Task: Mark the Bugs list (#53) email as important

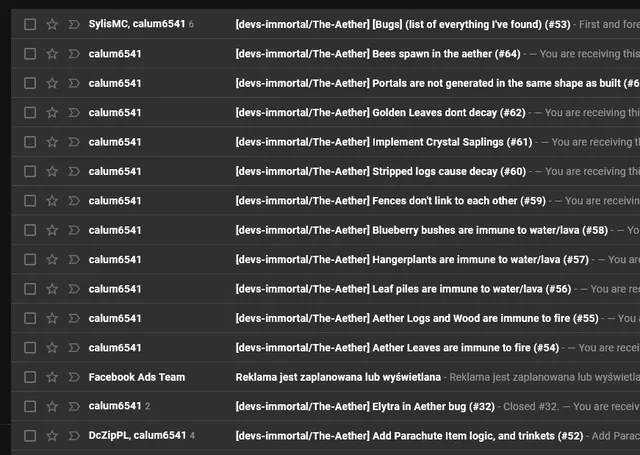Action: pyautogui.click(x=74, y=24)
